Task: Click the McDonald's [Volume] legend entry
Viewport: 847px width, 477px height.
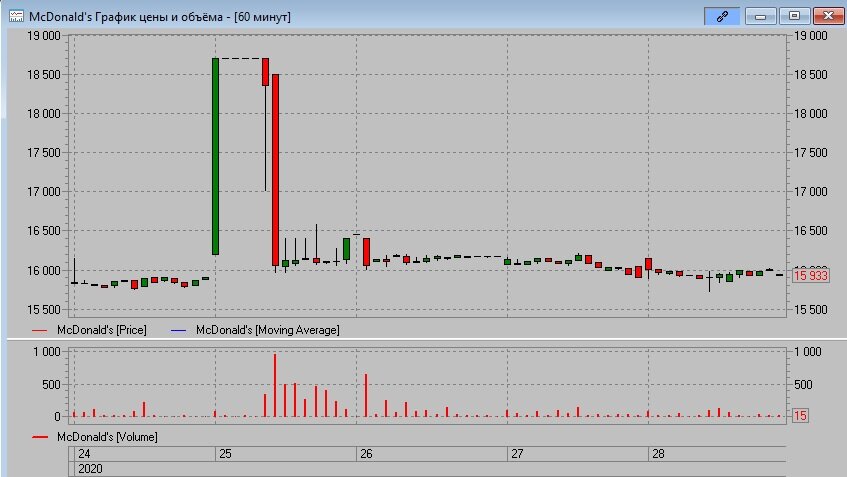Action: [107, 437]
